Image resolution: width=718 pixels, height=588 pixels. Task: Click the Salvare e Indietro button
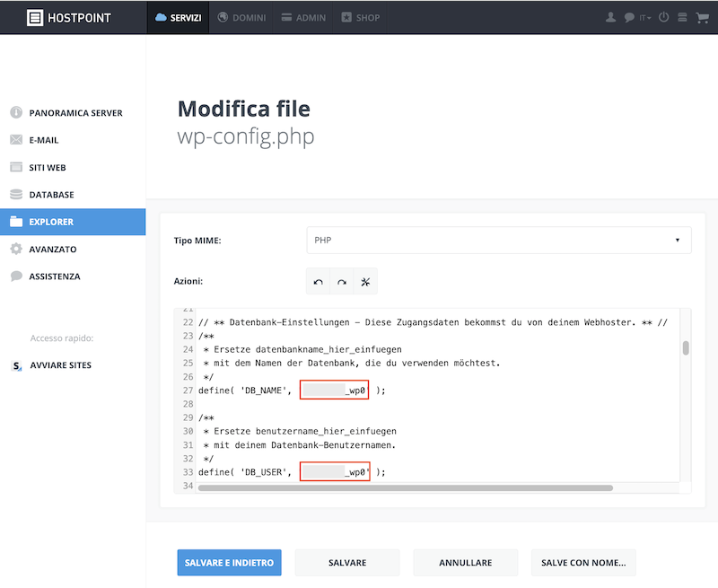click(229, 562)
